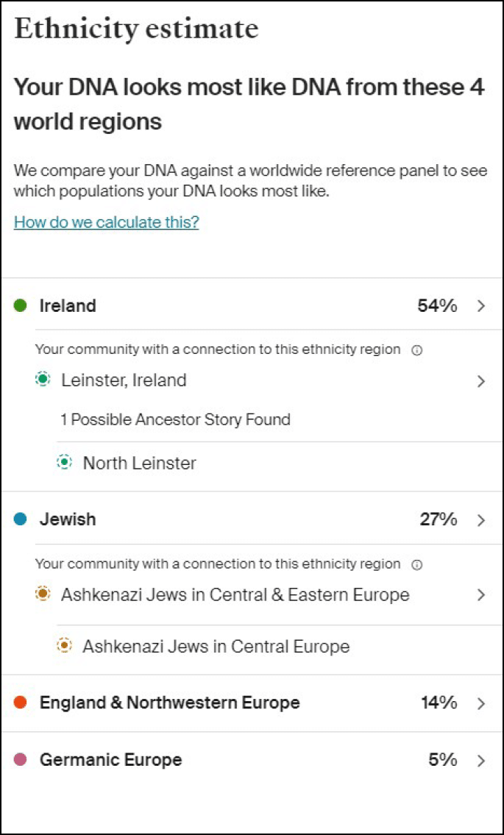Select the North Leinster sub-community
The height and width of the screenshot is (835, 504).
tap(140, 463)
